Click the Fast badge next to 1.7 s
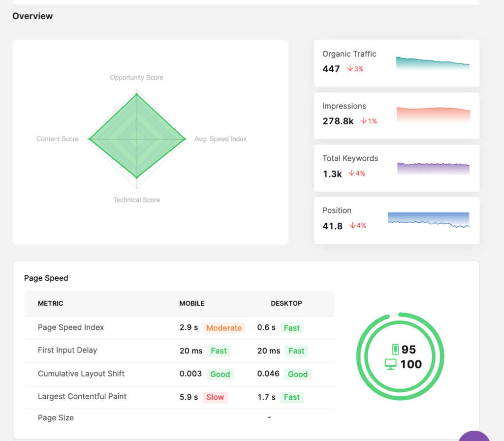Screen dimensions: 504x441 click(x=291, y=397)
